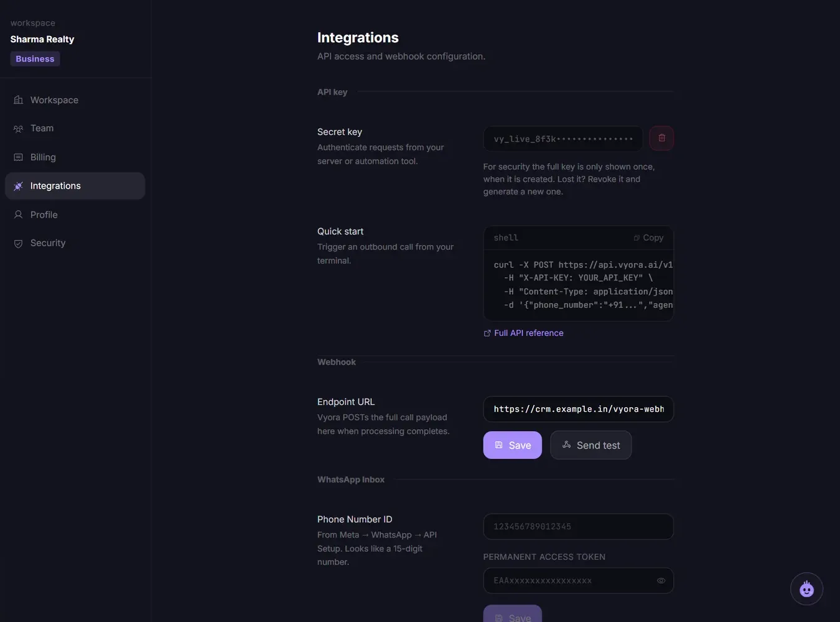Click the Security shield icon
Screen dimensions: 840x622
click(18, 243)
